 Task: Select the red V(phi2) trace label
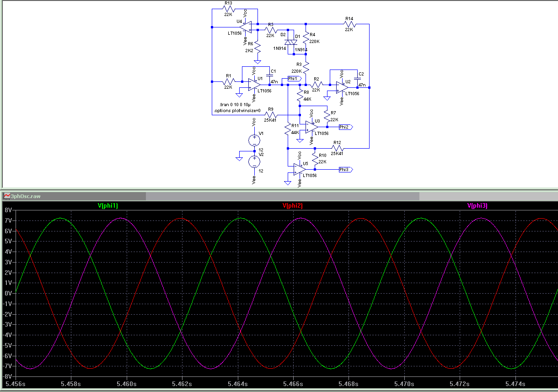(x=292, y=206)
